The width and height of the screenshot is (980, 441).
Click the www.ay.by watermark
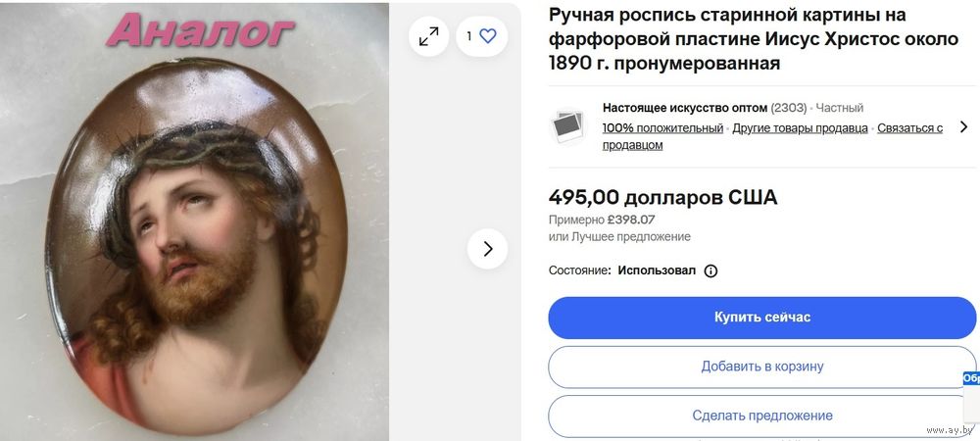[x=950, y=430]
